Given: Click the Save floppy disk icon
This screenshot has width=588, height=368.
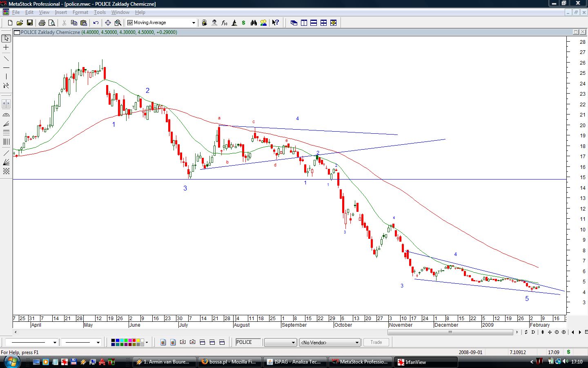Looking at the screenshot, I should tap(29, 23).
